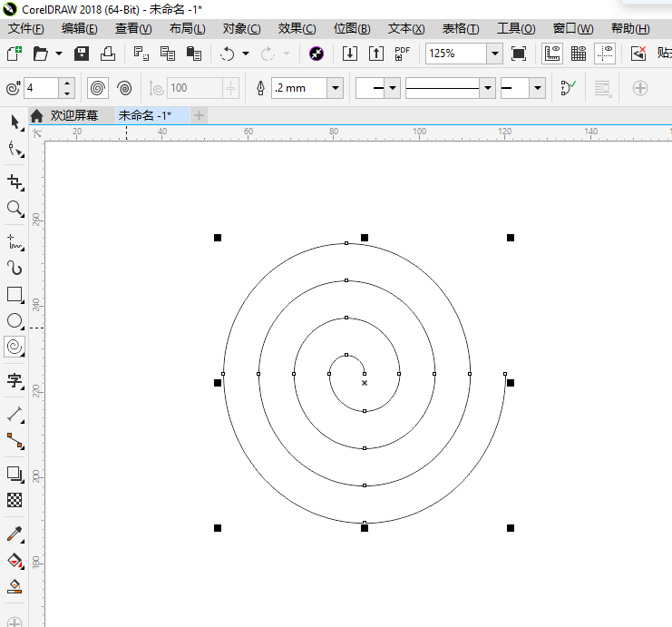The width and height of the screenshot is (672, 627).
Task: Toggle the show rulers button
Action: coord(551,54)
